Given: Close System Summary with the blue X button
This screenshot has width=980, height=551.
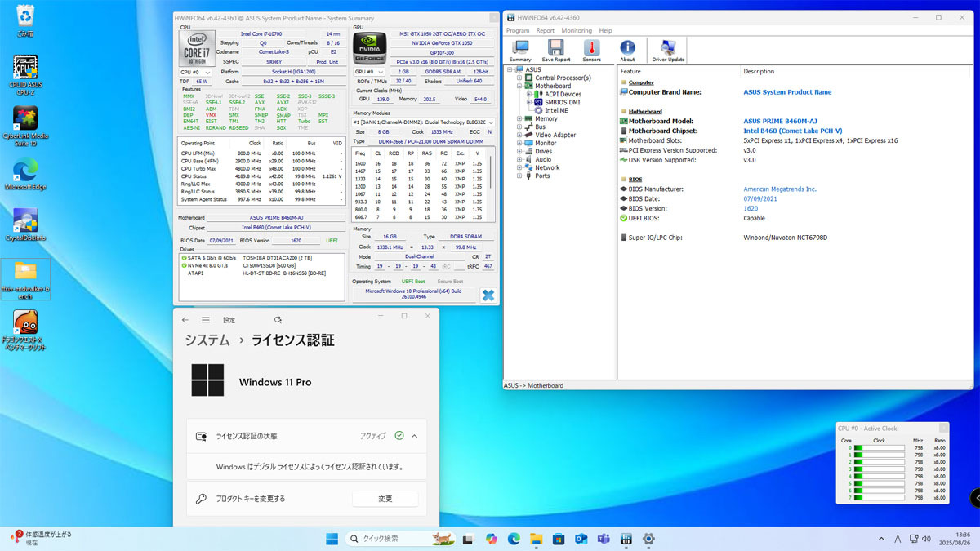Looking at the screenshot, I should [x=488, y=295].
